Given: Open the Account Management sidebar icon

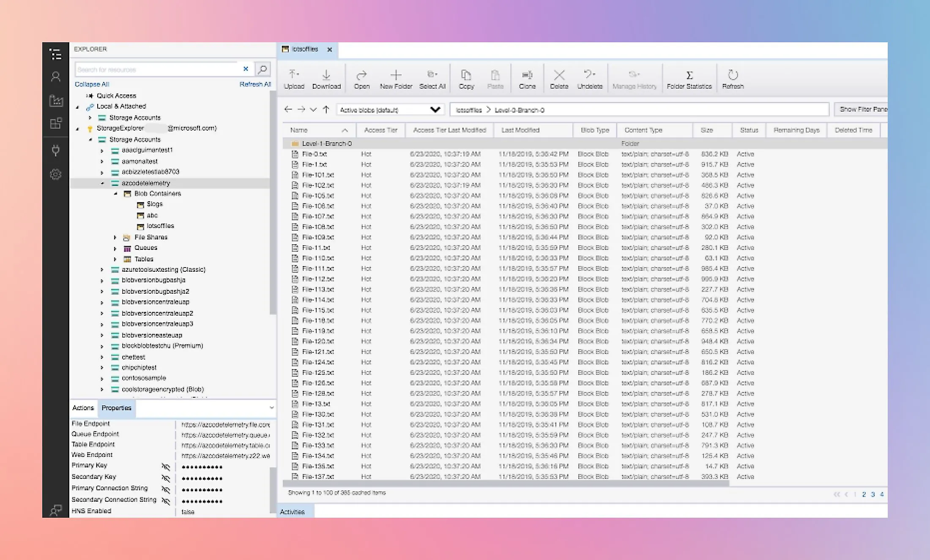Looking at the screenshot, I should pos(55,76).
